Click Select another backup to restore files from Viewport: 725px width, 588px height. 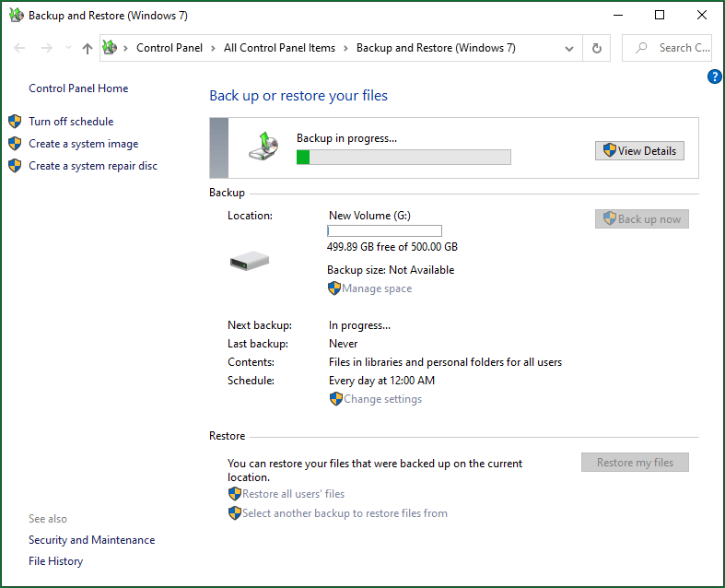345,513
